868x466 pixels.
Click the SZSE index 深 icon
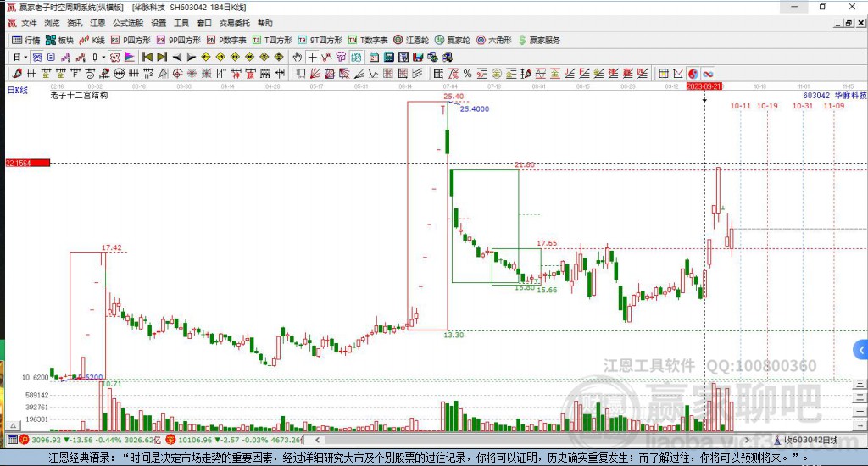[x=170, y=440]
